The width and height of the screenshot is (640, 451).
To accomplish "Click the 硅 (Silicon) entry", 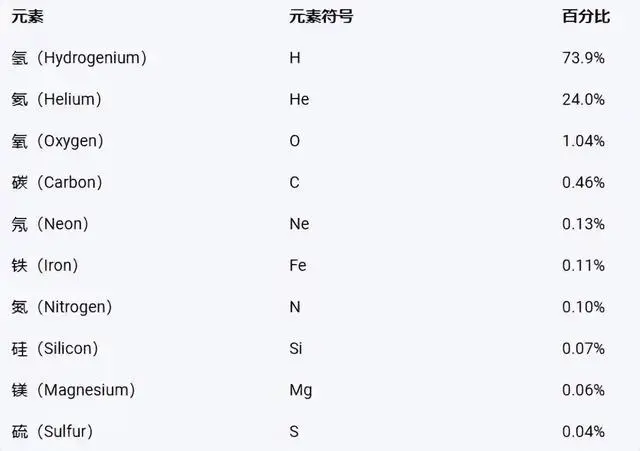I will (55, 349).
